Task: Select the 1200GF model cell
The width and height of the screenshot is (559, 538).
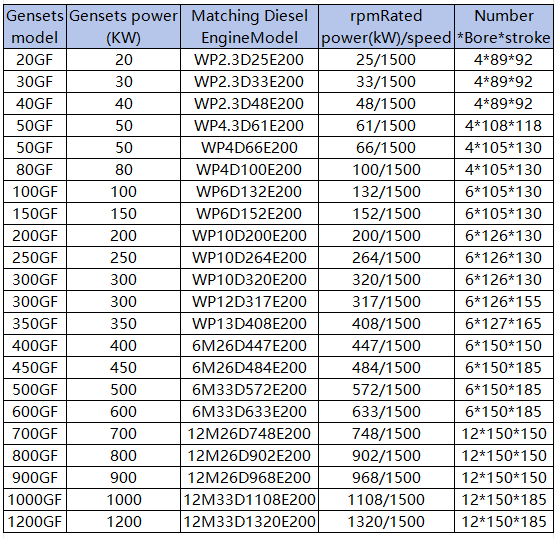Action: click(x=35, y=522)
